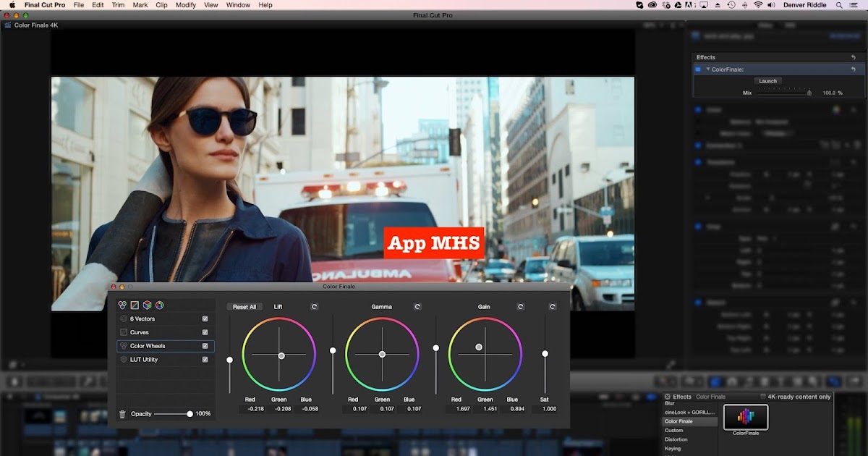Add a LUT layer cube icon
This screenshot has height=456, width=868.
pyautogui.click(x=147, y=305)
